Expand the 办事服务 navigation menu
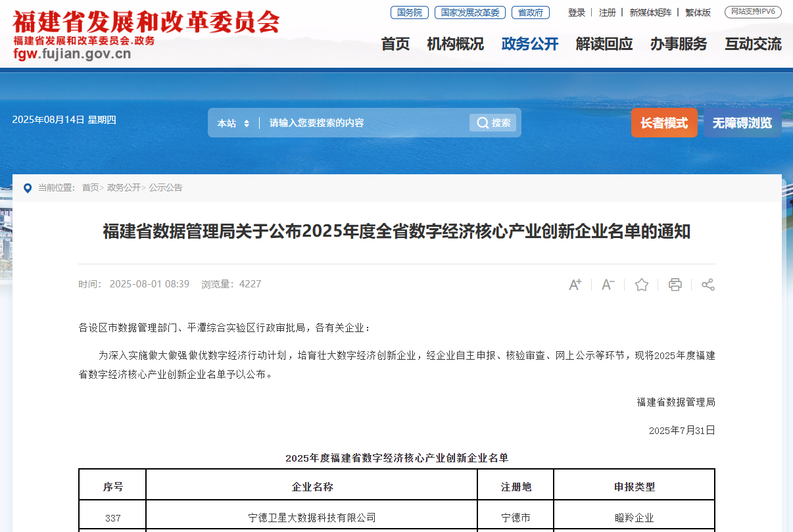The width and height of the screenshot is (793, 532). pyautogui.click(x=679, y=44)
